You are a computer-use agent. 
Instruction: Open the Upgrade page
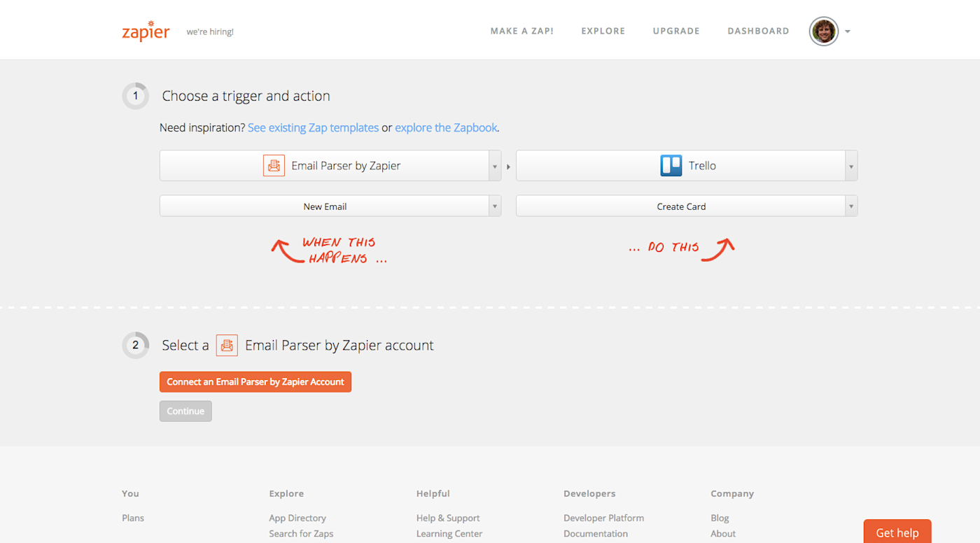(x=676, y=31)
